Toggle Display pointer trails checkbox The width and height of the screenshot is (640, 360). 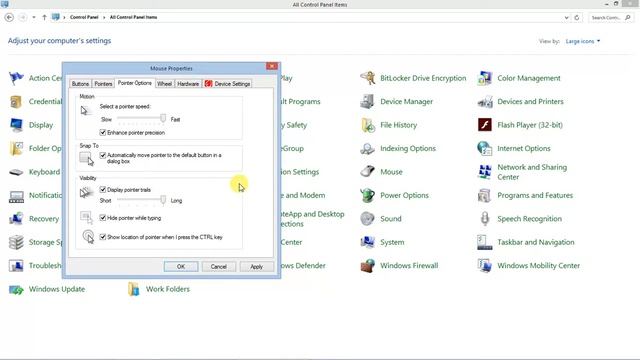pos(103,189)
